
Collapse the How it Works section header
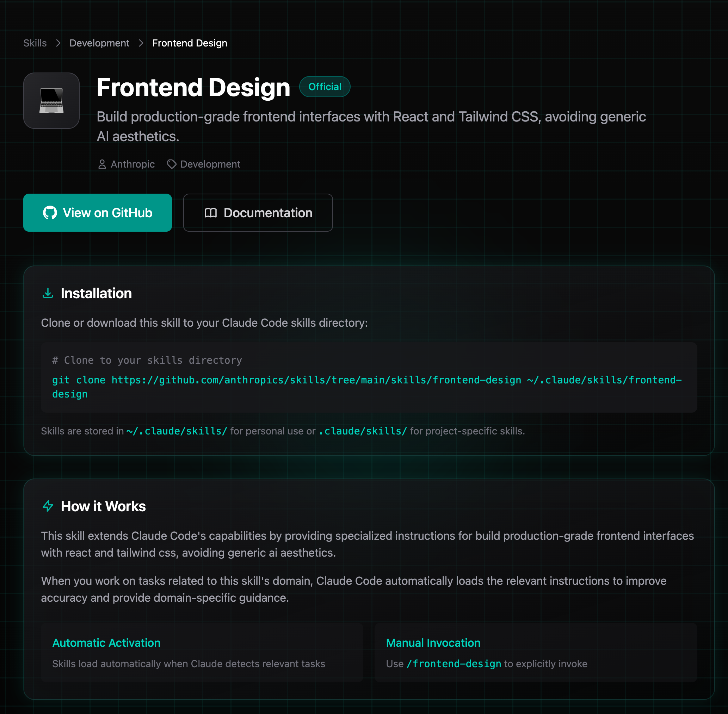click(103, 506)
